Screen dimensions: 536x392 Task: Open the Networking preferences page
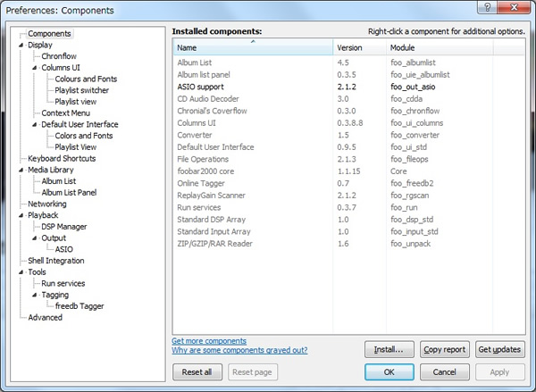click(47, 204)
